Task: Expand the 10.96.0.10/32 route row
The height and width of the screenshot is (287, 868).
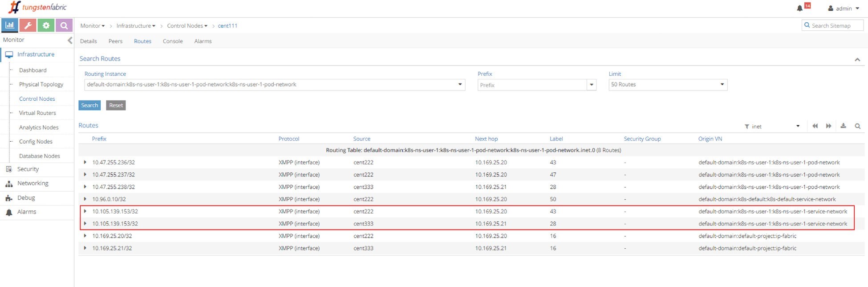Action: (85, 199)
